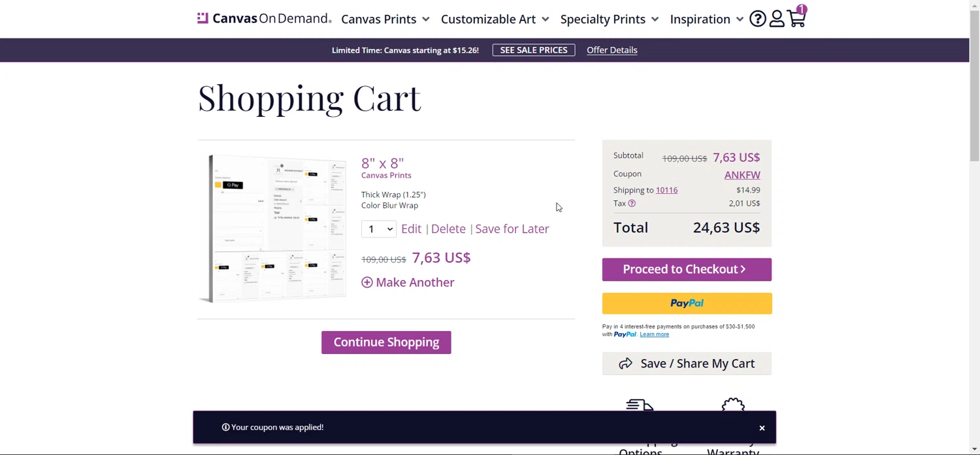This screenshot has height=455, width=980.
Task: Click the Thick Wrap (1.25") description
Action: pos(393,195)
